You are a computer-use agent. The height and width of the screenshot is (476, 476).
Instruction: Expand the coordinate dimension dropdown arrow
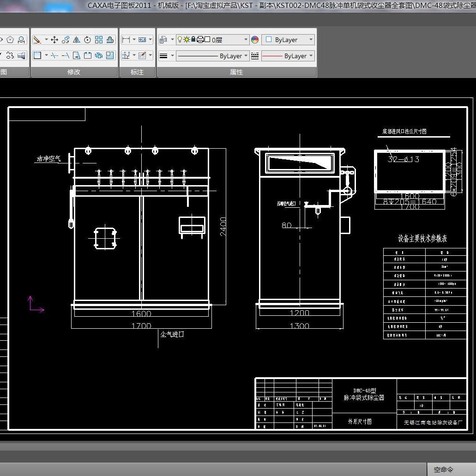click(134, 55)
